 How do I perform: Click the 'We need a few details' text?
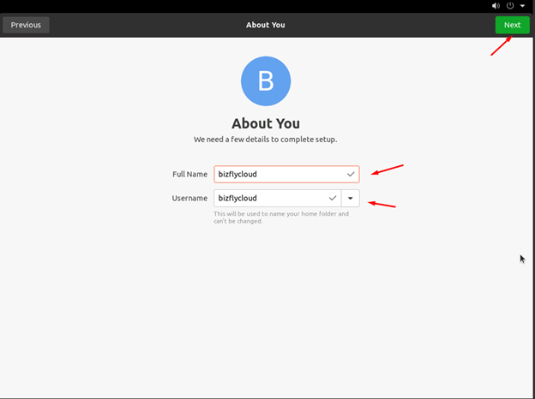click(x=265, y=140)
